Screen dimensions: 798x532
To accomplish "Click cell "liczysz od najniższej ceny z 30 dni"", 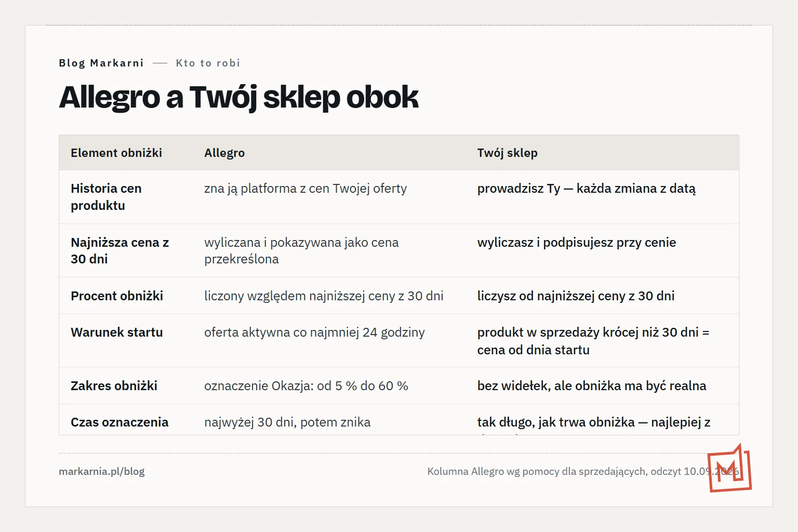I will pos(576,296).
